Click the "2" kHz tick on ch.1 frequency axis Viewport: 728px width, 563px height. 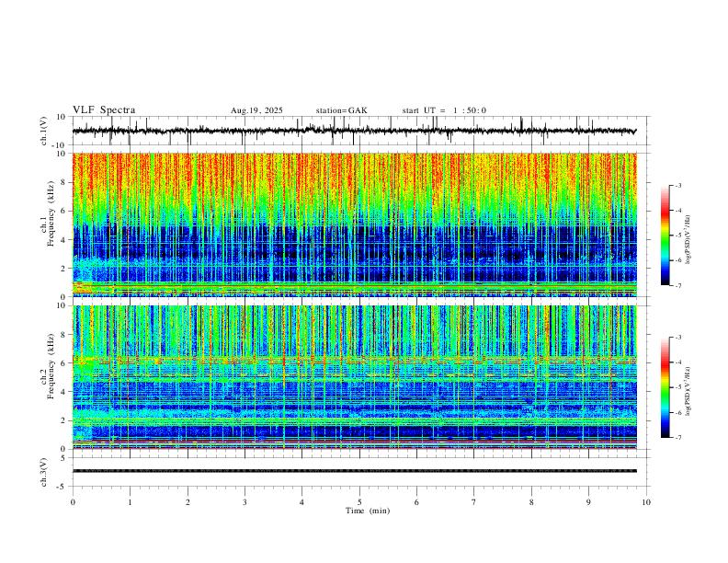[x=64, y=269]
